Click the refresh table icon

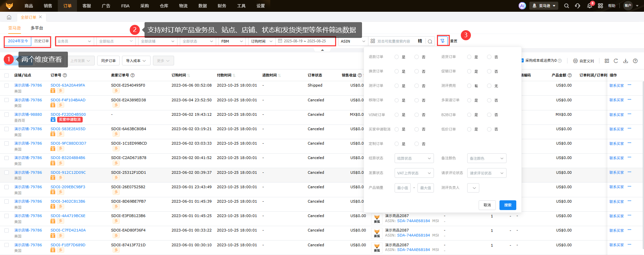616,61
